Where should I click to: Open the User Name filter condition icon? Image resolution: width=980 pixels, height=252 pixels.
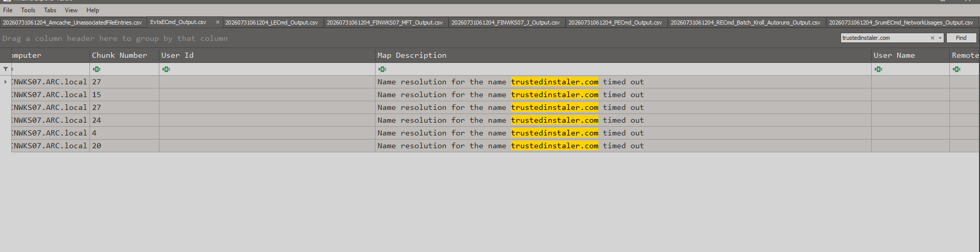coord(878,69)
